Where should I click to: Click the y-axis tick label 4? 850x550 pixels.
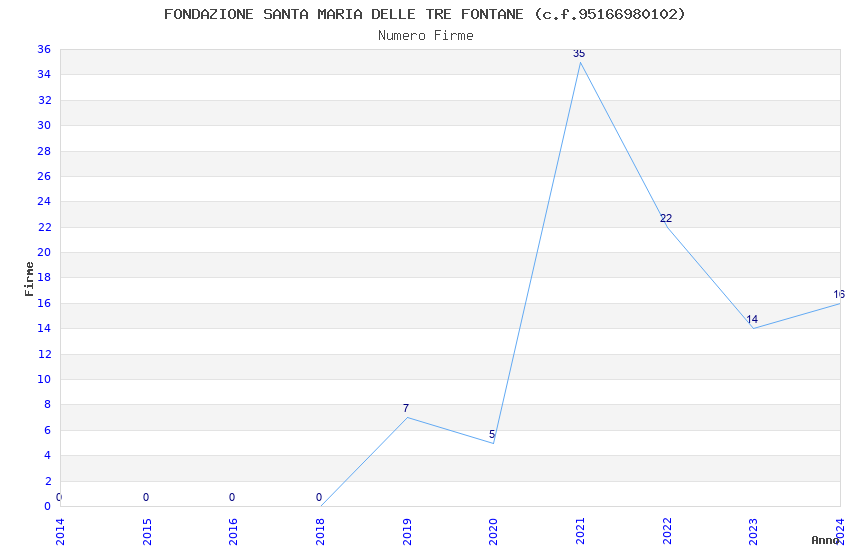(x=47, y=455)
